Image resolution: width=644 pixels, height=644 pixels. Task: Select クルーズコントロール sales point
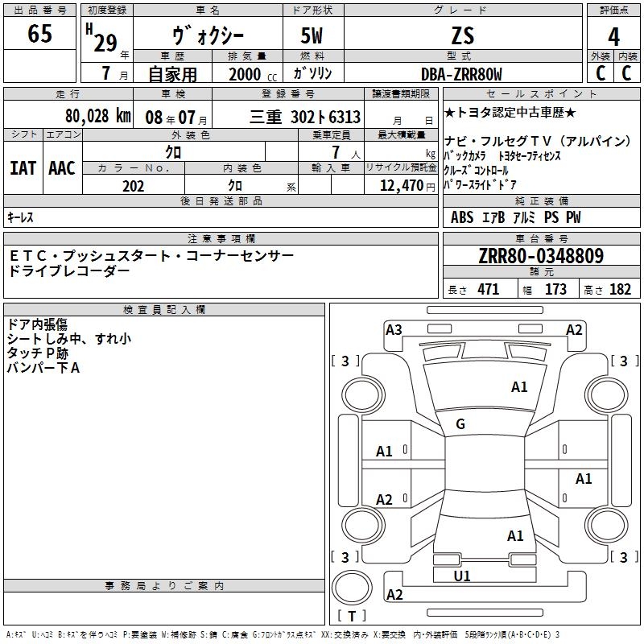[x=477, y=170]
